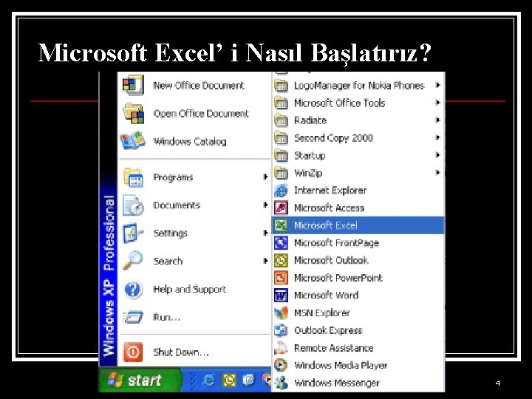Click the Microsoft Access key icon
532x399 pixels.
281,208
